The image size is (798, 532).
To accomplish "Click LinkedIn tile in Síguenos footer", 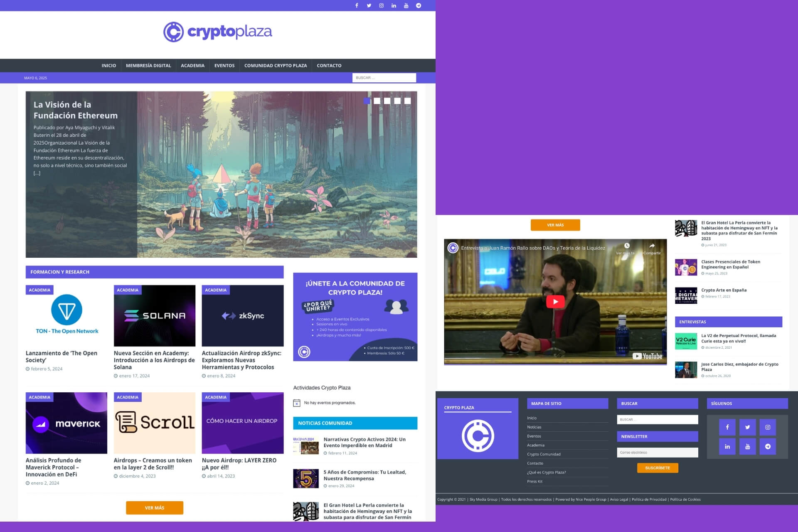I will coord(727,446).
